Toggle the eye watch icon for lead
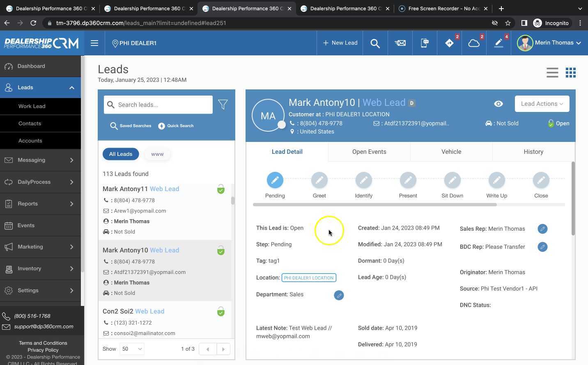 (x=498, y=104)
